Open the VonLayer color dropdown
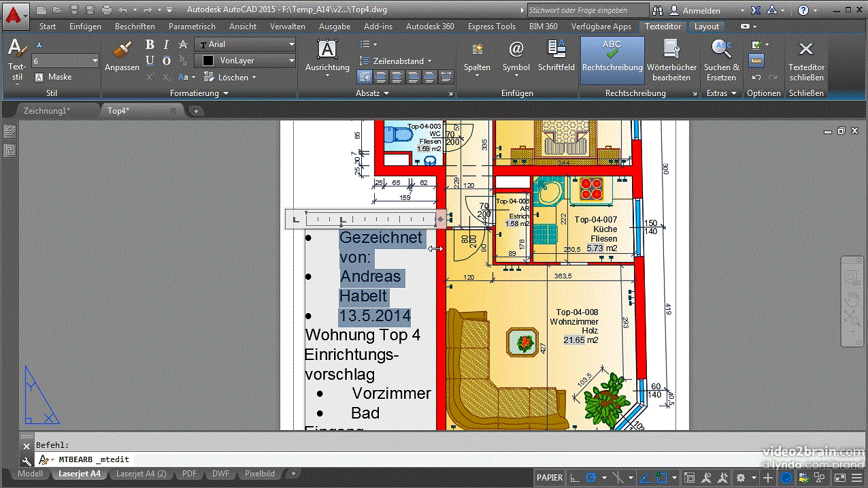This screenshot has height=488, width=868. pos(246,61)
